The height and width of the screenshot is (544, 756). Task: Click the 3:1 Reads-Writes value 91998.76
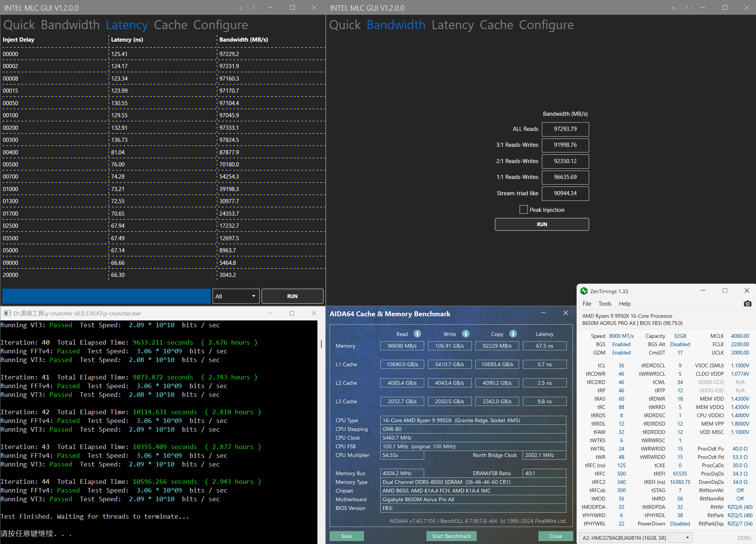pyautogui.click(x=565, y=145)
